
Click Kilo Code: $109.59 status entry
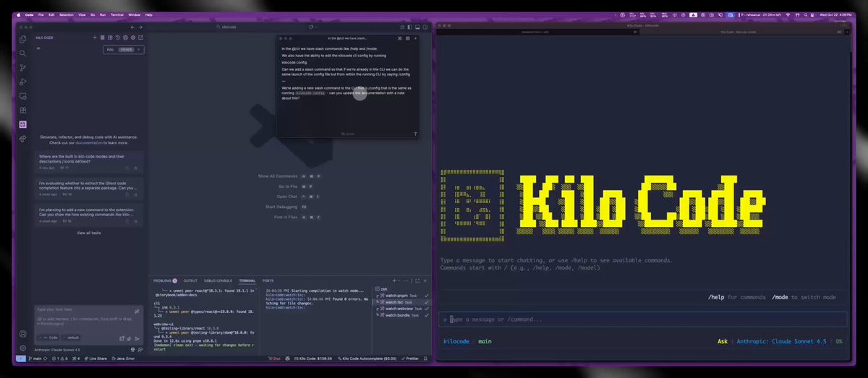(312, 358)
